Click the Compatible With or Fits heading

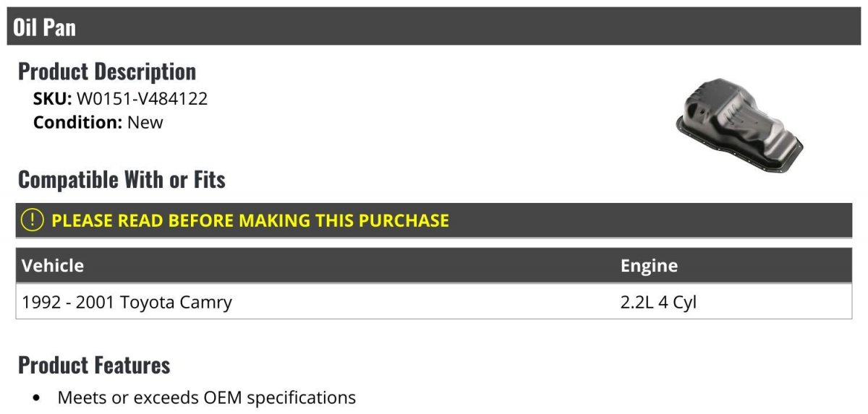[x=122, y=179]
